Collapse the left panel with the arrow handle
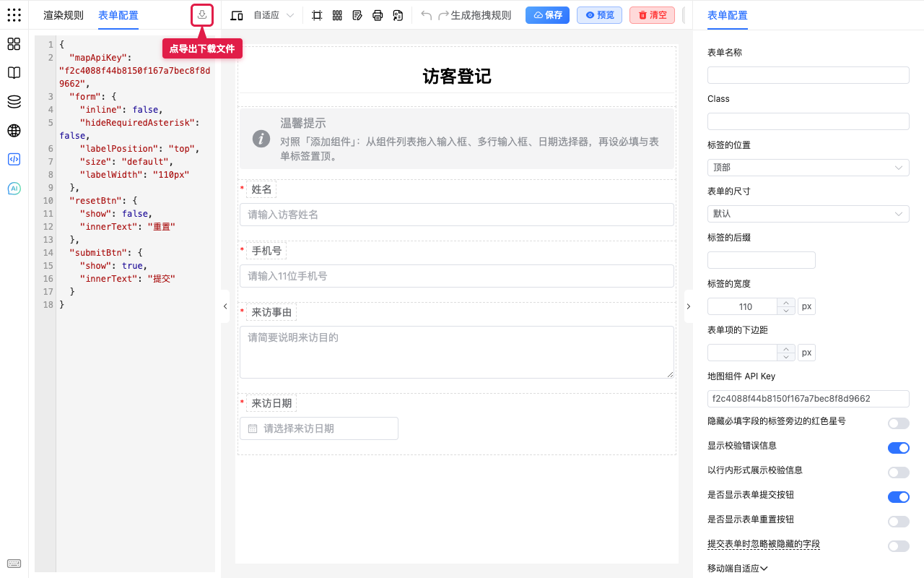The height and width of the screenshot is (578, 924). point(225,306)
